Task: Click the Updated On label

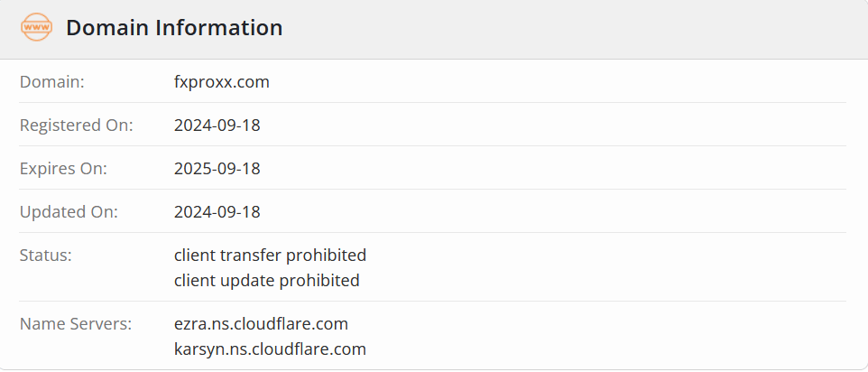Action: click(69, 211)
